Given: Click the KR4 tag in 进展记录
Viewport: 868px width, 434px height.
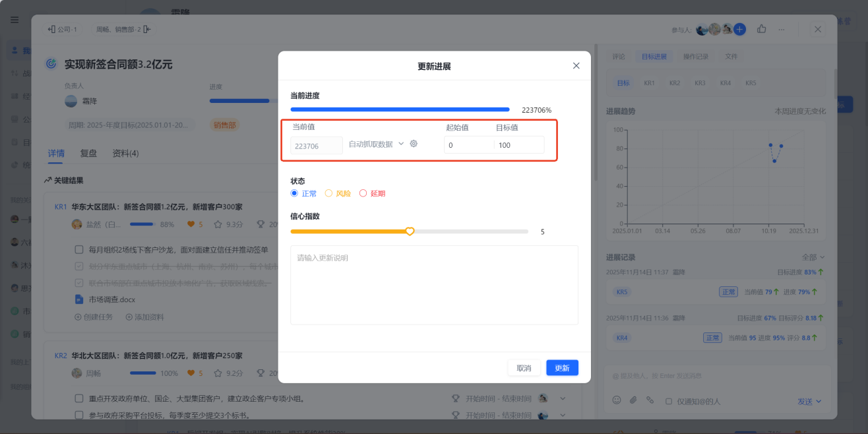Looking at the screenshot, I should 622,338.
